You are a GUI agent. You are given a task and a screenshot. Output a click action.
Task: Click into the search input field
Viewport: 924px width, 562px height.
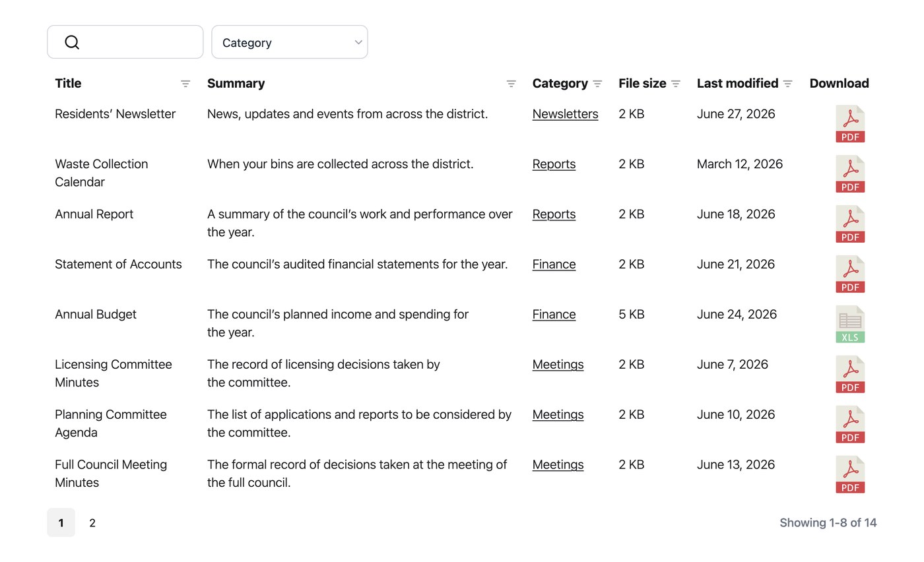pos(125,42)
